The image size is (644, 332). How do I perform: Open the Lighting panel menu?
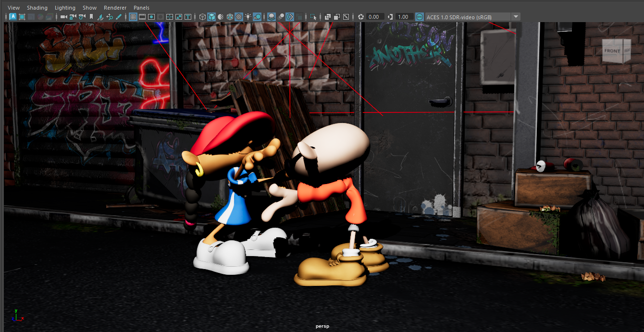pyautogui.click(x=65, y=8)
